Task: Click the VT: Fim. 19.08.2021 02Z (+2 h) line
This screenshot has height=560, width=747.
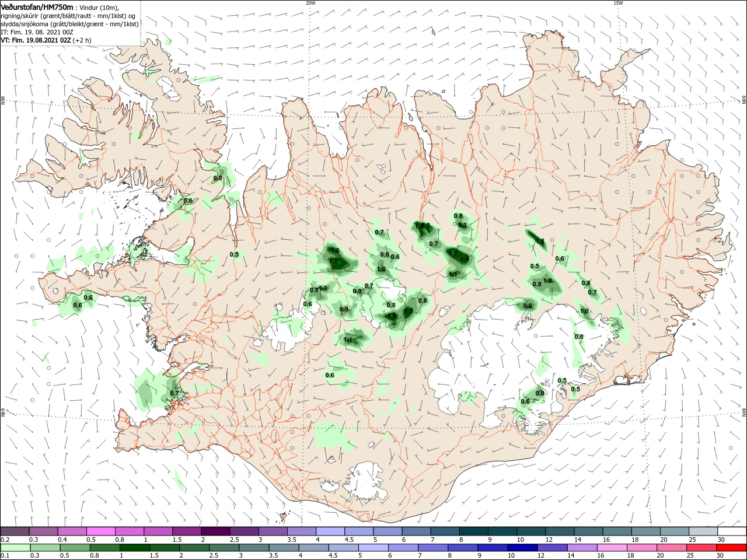Action: [x=46, y=40]
